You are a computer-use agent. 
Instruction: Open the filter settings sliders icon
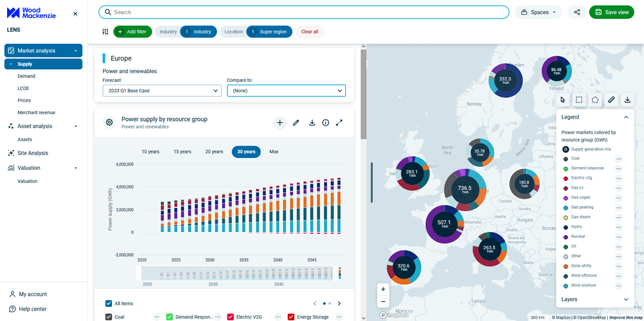point(106,32)
